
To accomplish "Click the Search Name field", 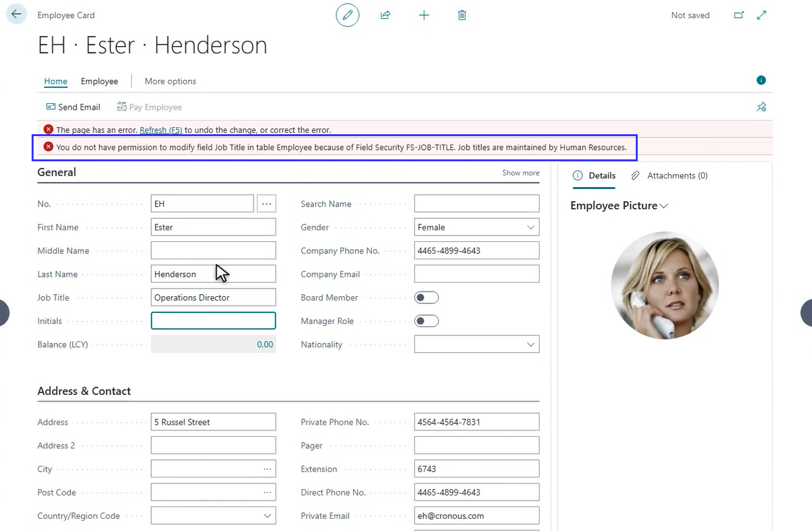I will [476, 204].
